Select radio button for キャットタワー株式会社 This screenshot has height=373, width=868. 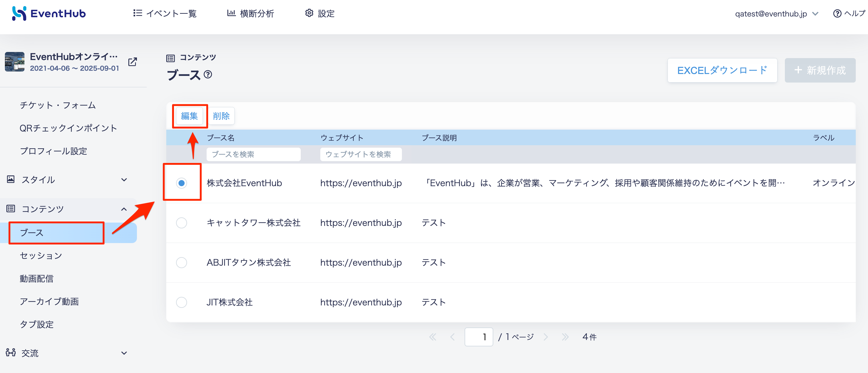[182, 223]
